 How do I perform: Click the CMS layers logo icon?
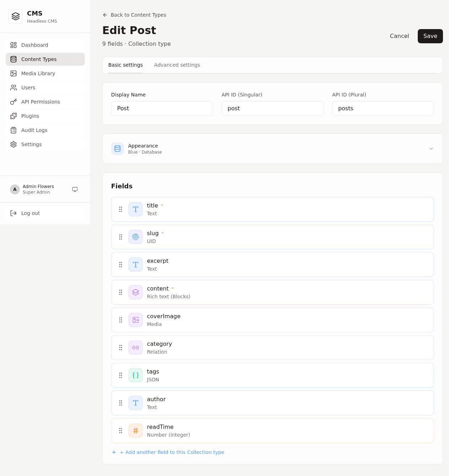(x=16, y=16)
